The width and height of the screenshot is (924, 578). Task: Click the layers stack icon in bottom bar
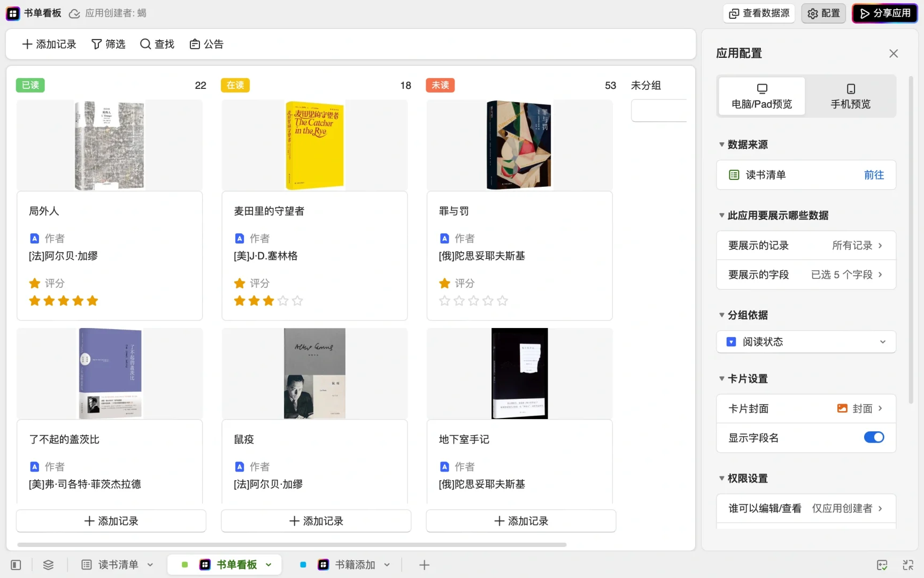pos(48,565)
